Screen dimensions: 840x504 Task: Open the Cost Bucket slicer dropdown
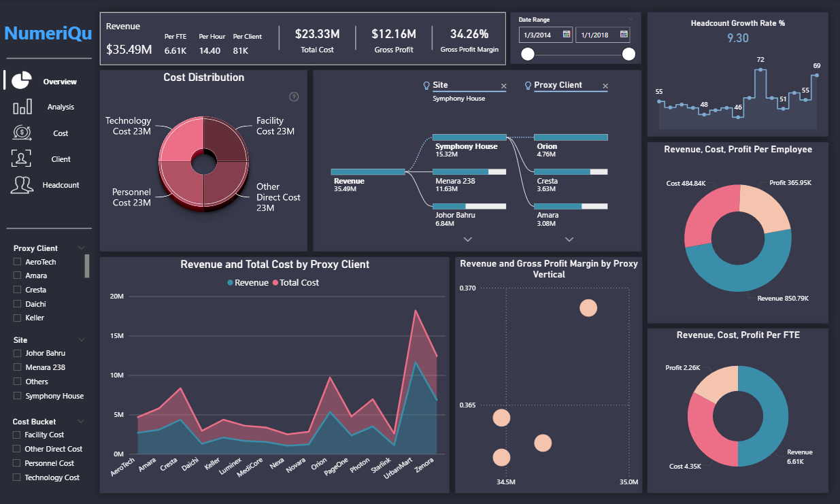[82, 422]
